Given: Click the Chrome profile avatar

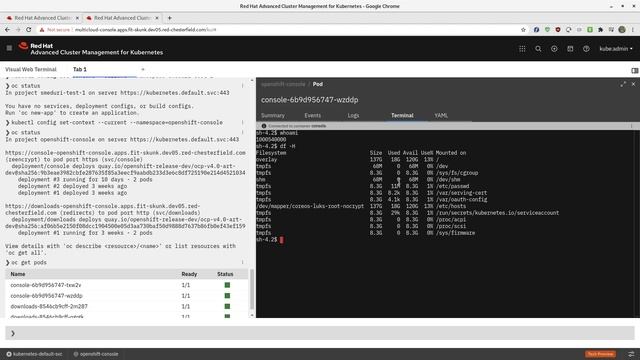Looking at the screenshot, I should pyautogui.click(x=622, y=29).
